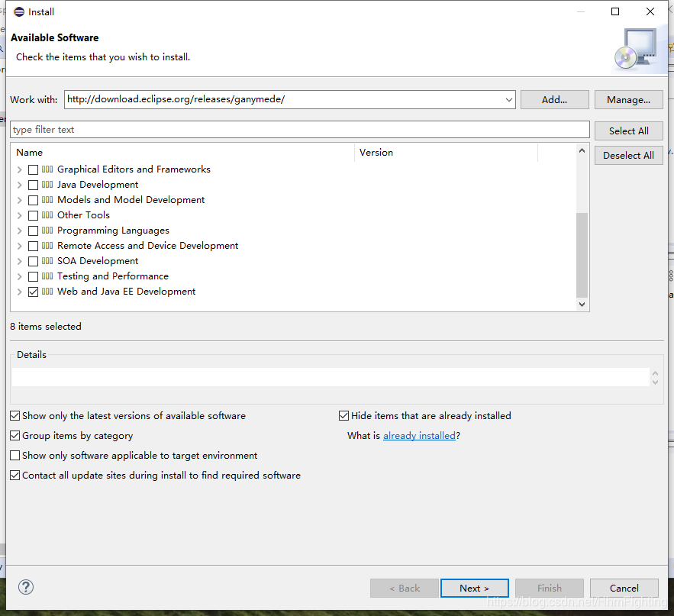Uncheck Web and Java EE Development checkbox
The width and height of the screenshot is (674, 616).
coord(33,292)
